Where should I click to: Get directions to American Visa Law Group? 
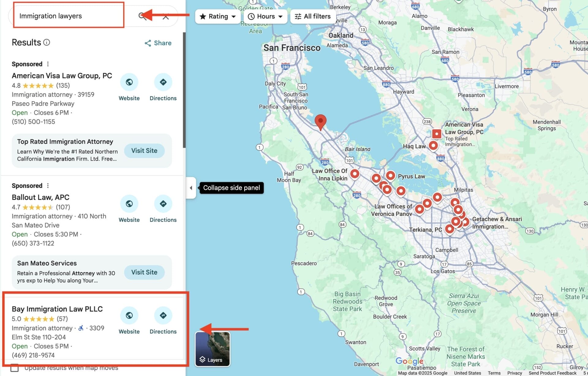(x=163, y=82)
